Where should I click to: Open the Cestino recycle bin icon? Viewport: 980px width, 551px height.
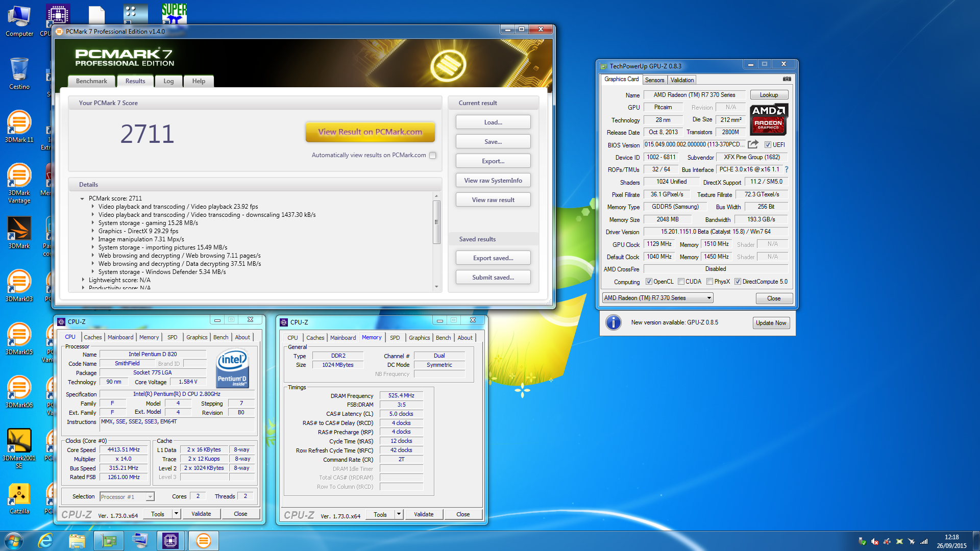(x=19, y=73)
